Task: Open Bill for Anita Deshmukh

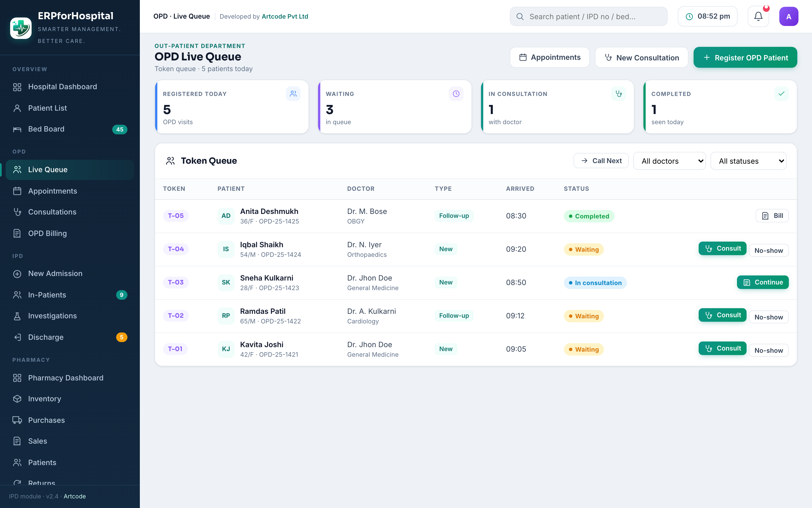Action: [772, 216]
